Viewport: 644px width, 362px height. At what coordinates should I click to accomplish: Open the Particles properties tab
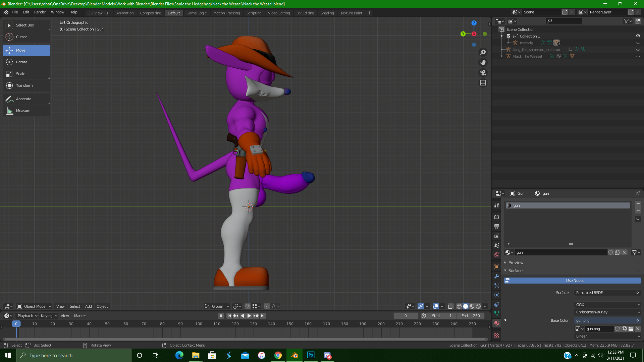coord(497,286)
